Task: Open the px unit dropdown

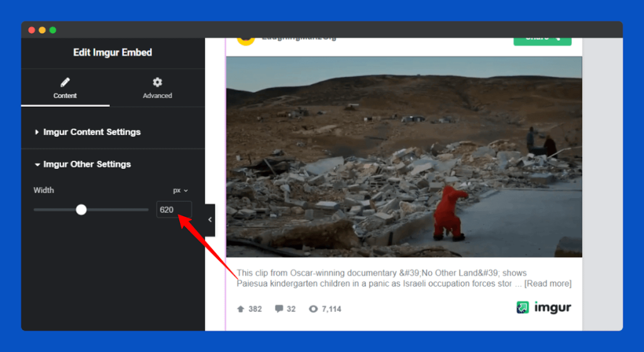Action: click(180, 190)
